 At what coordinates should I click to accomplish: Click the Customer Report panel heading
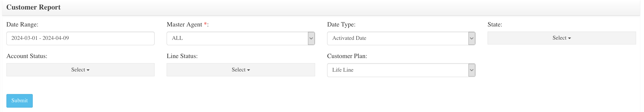tap(34, 7)
